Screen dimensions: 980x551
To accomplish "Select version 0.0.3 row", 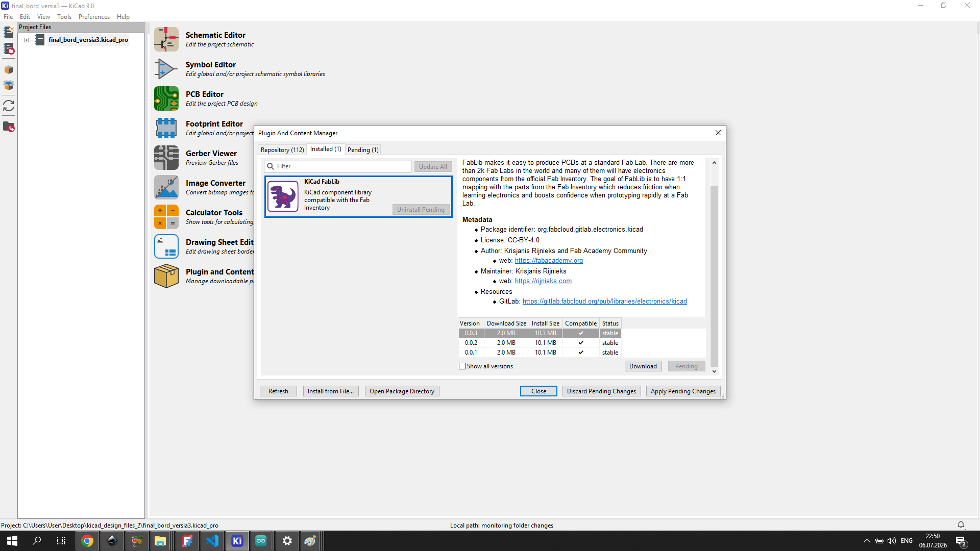I will point(540,333).
